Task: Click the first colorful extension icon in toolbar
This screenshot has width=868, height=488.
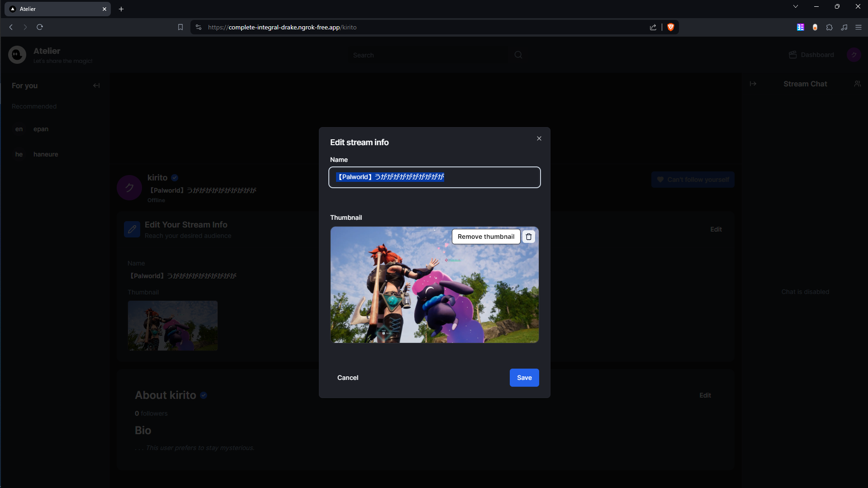Action: click(x=801, y=27)
